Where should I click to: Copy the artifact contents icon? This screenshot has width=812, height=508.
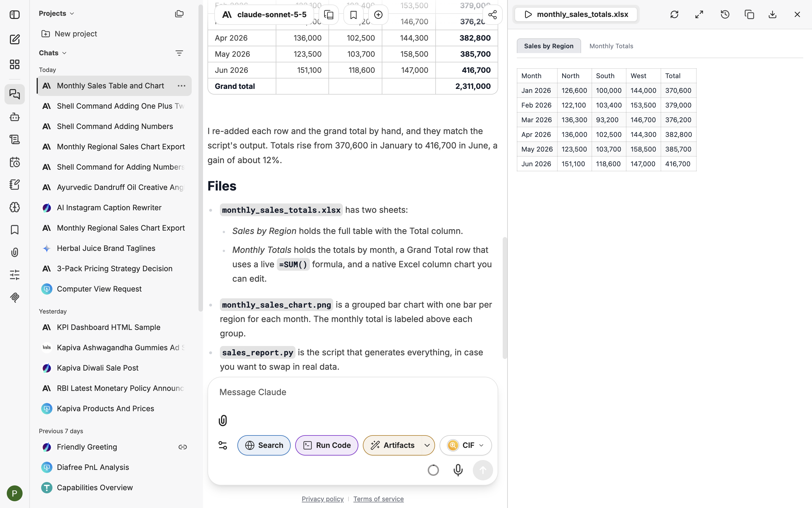749,14
